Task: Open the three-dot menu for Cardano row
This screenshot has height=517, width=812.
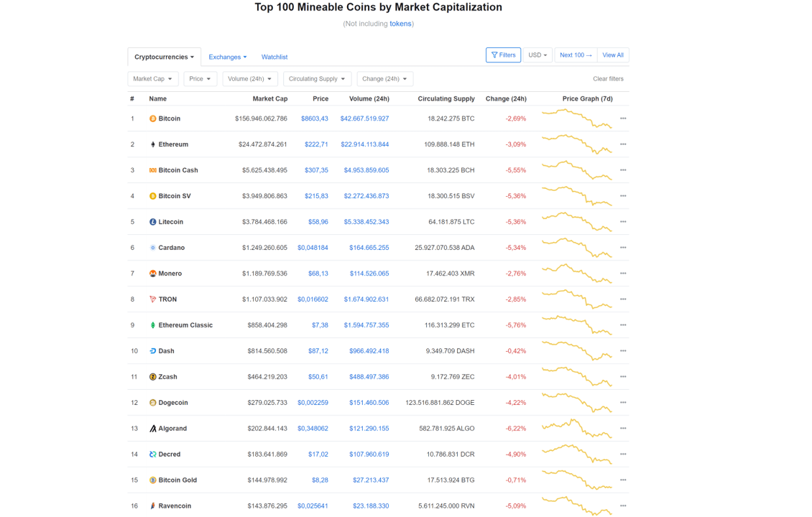Action: [623, 248]
